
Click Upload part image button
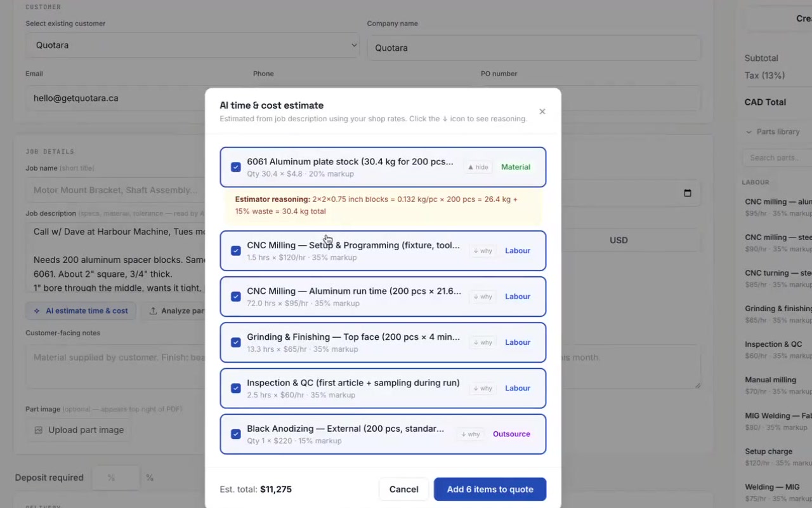tap(79, 430)
